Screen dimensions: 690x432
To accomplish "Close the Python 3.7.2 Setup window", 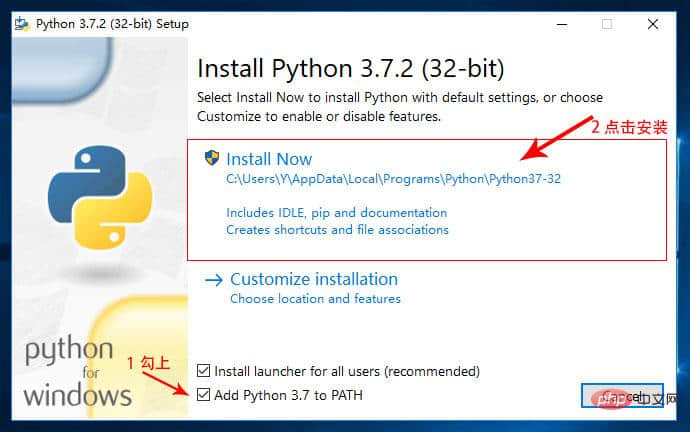I will (x=653, y=24).
